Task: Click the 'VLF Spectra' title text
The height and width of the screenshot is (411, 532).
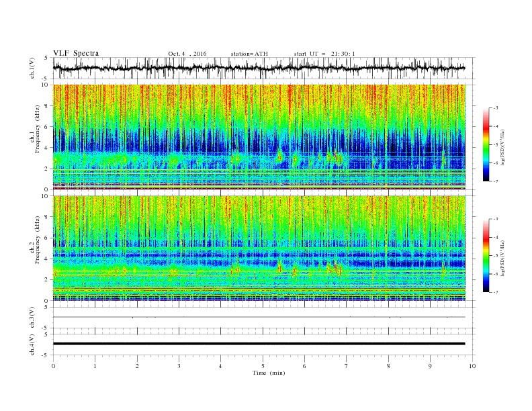Action: click(x=76, y=53)
